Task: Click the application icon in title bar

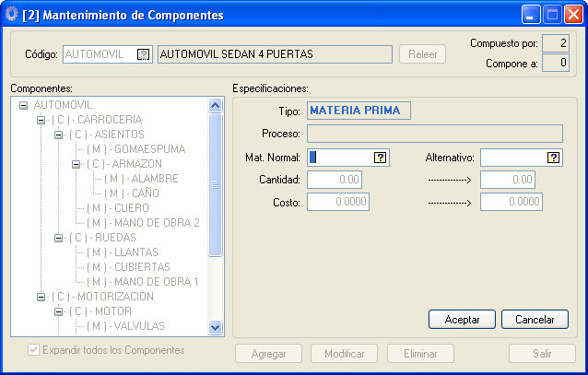Action: click(11, 14)
